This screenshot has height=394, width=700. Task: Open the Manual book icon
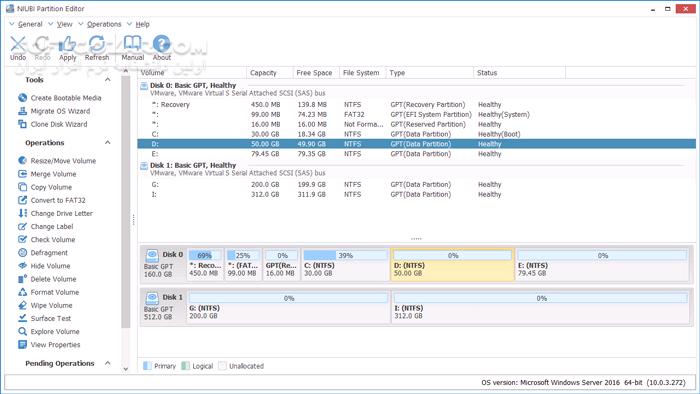(133, 44)
